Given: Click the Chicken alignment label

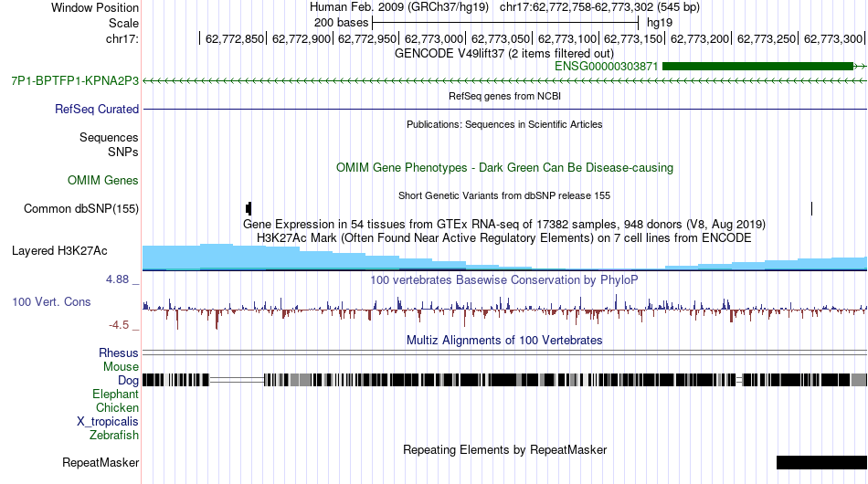Looking at the screenshot, I should coord(117,407).
